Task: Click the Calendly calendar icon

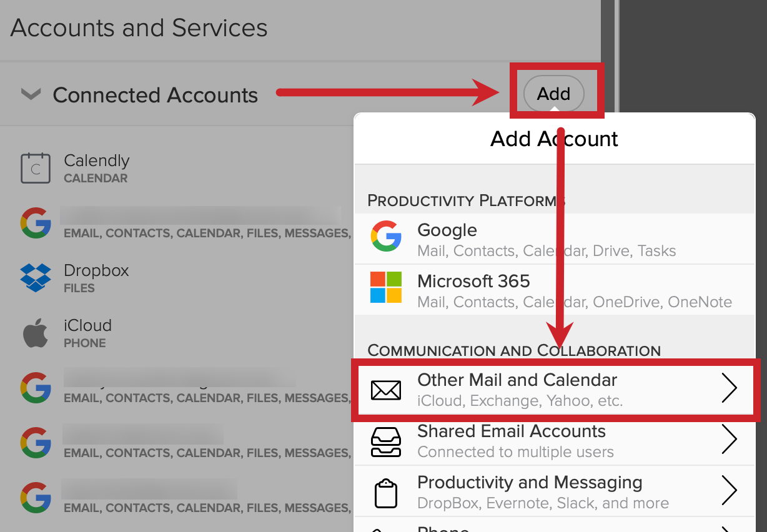Action: tap(36, 168)
